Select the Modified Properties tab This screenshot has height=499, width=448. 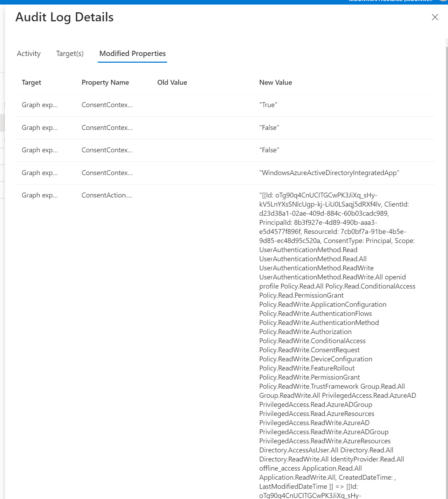click(x=132, y=53)
